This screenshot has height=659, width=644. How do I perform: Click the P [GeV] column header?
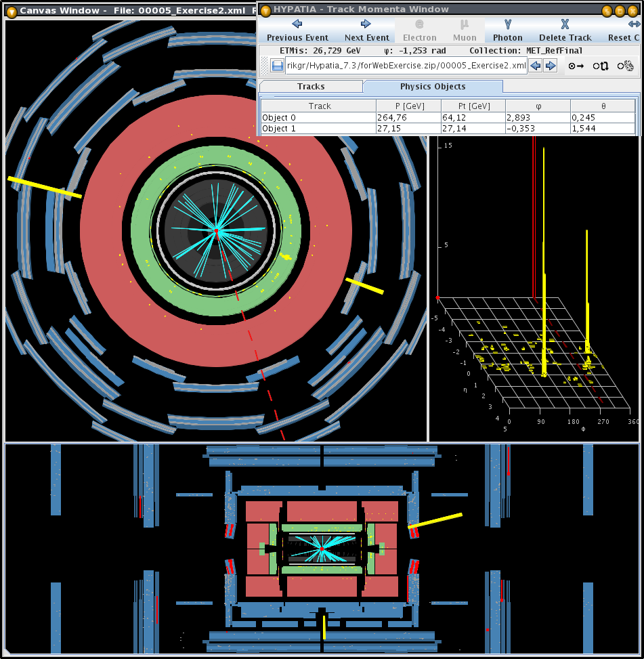click(x=408, y=106)
